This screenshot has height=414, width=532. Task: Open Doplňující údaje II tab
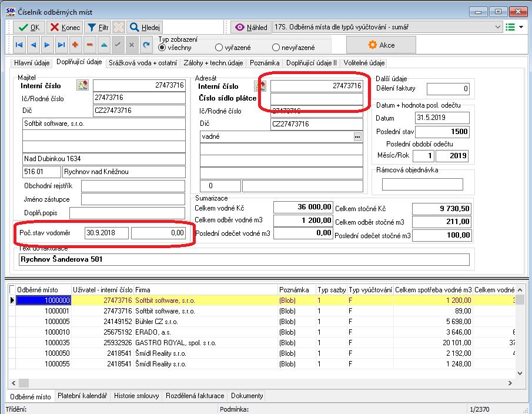pyautogui.click(x=312, y=63)
